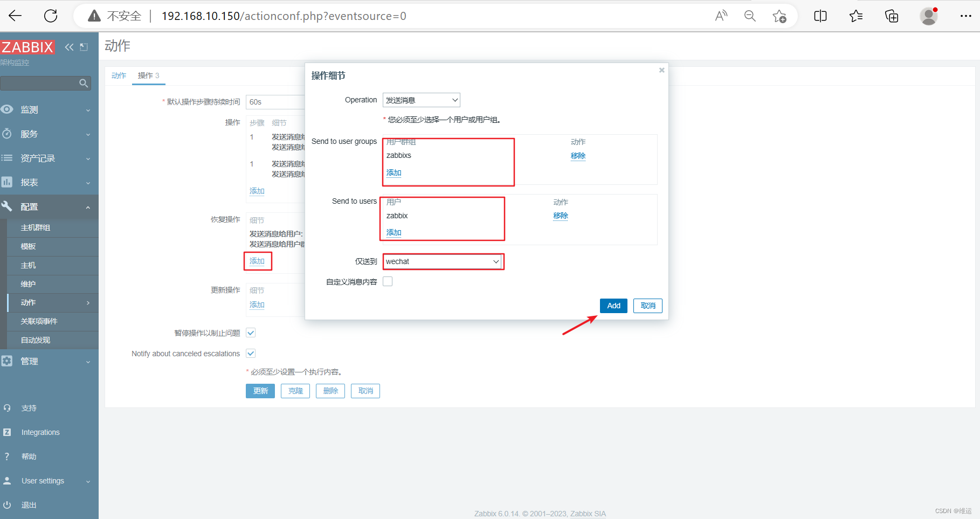Click the 克隆 button
This screenshot has height=519, width=980.
coord(295,391)
